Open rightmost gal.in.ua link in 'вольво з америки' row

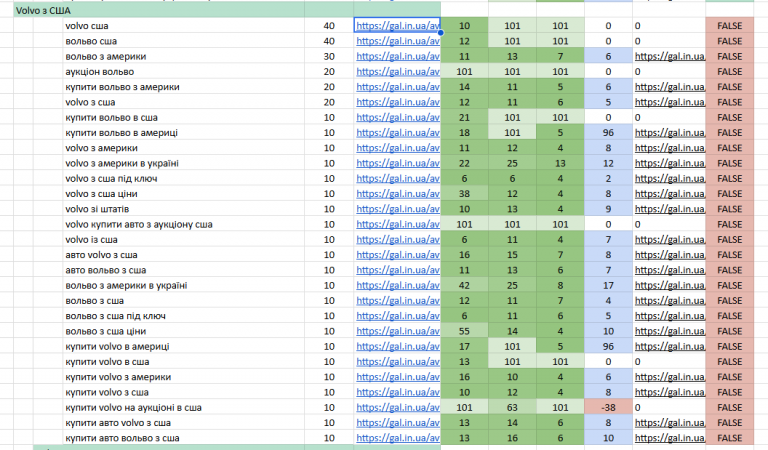pos(670,56)
